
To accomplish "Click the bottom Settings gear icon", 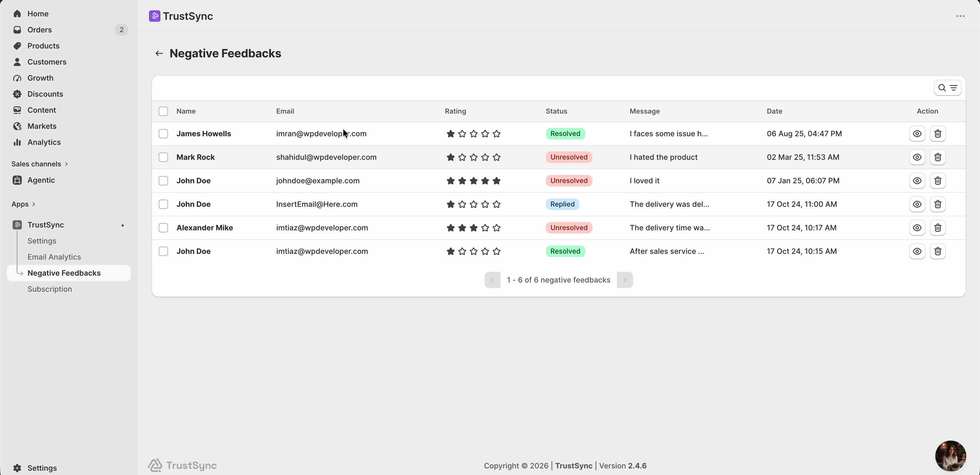I will click(17, 468).
